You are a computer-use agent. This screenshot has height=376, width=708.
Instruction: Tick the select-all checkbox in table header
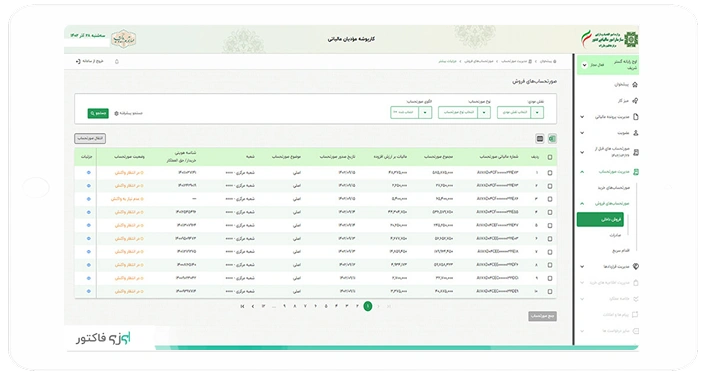(x=550, y=157)
